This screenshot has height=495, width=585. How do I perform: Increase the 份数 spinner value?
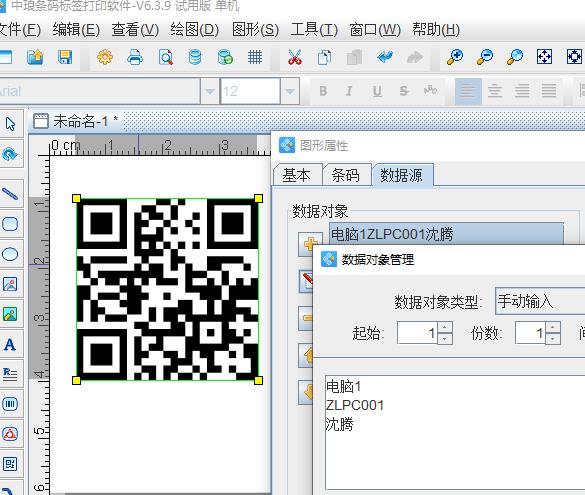[553, 327]
